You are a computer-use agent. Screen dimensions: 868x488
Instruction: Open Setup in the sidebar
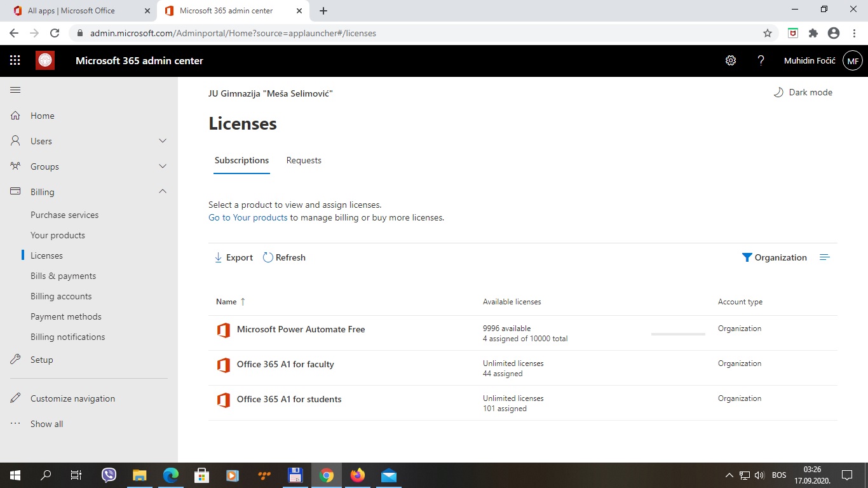point(42,360)
